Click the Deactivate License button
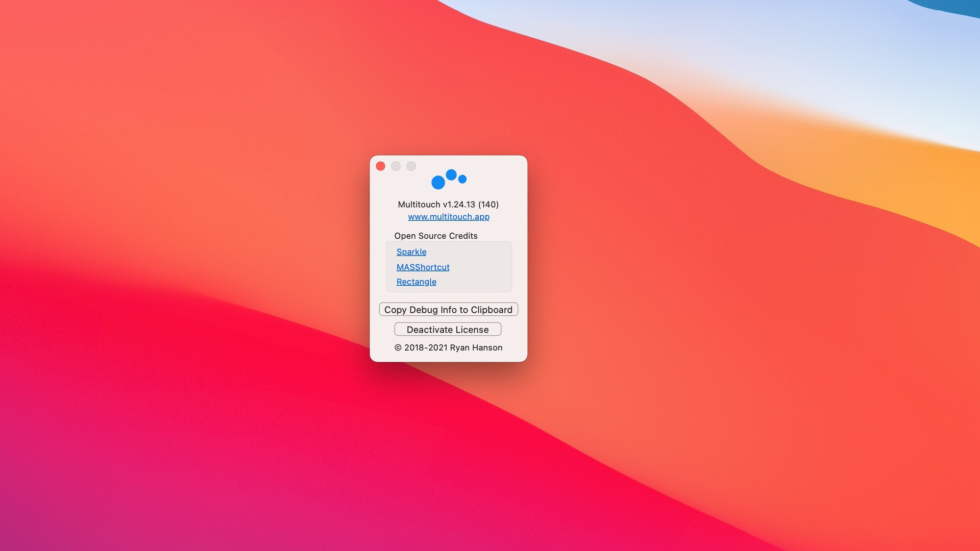Screen dimensions: 980x551 (x=448, y=330)
